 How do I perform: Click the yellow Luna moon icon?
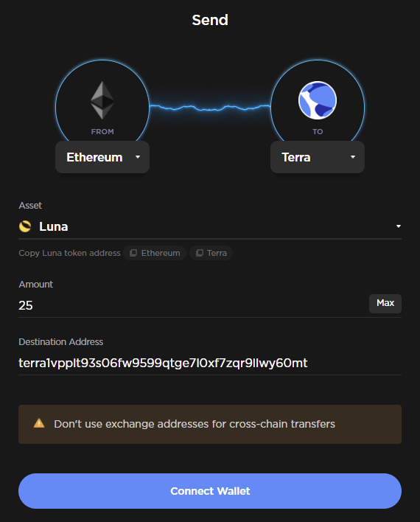click(25, 226)
